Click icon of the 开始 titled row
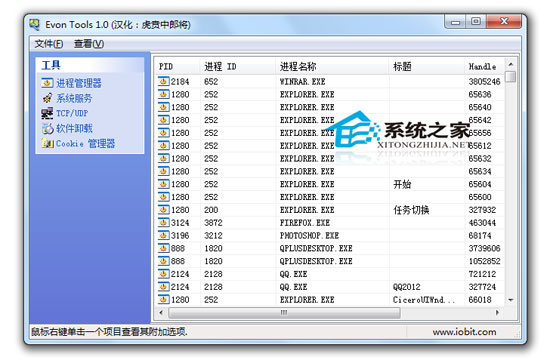The height and width of the screenshot is (363, 550). pos(163,184)
